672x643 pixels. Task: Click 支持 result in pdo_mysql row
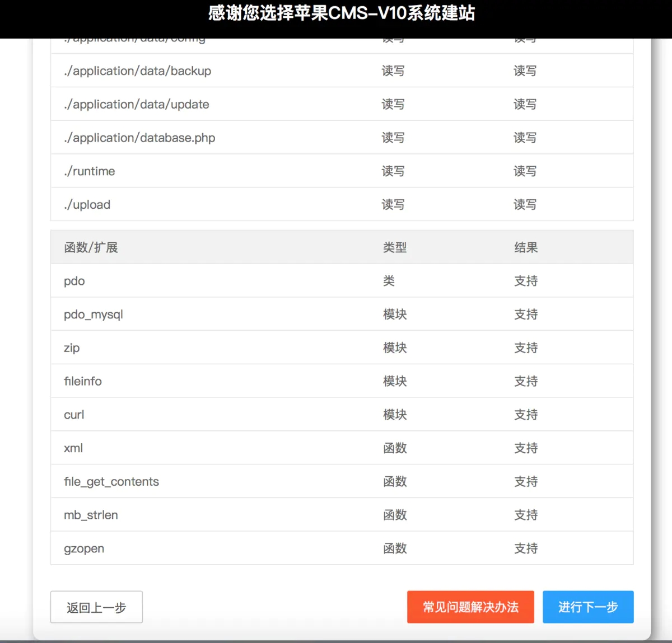[526, 315]
